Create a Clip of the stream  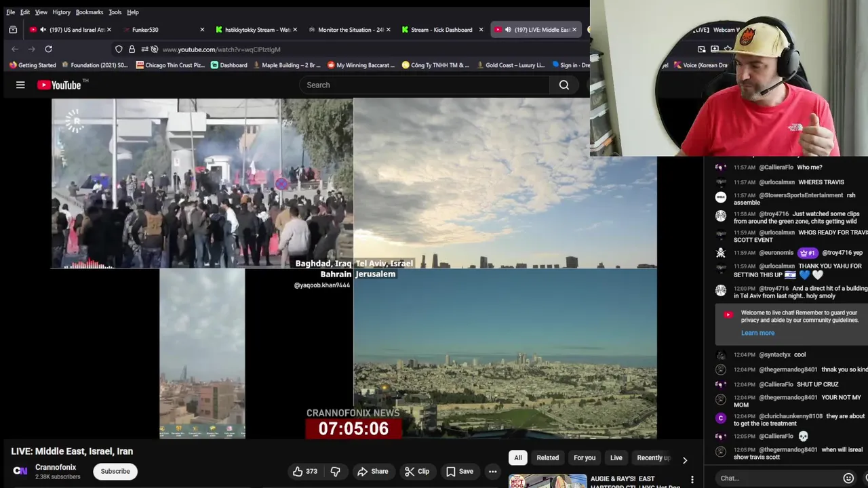point(417,471)
